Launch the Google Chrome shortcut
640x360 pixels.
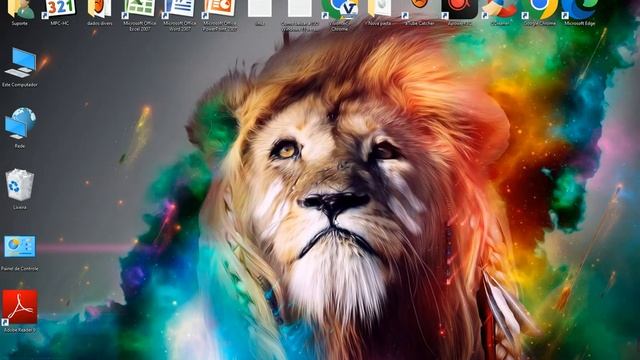coord(540,12)
